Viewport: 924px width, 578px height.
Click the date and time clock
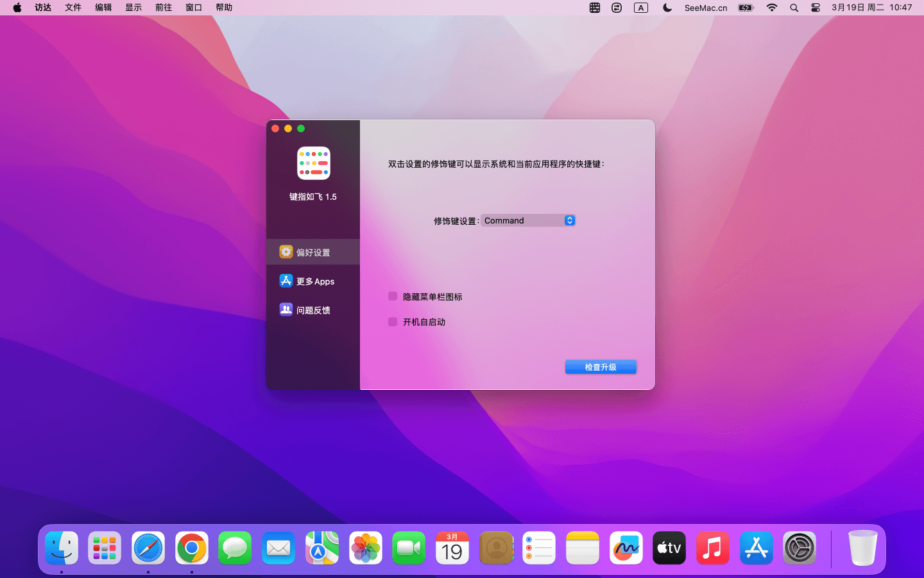pyautogui.click(x=871, y=8)
